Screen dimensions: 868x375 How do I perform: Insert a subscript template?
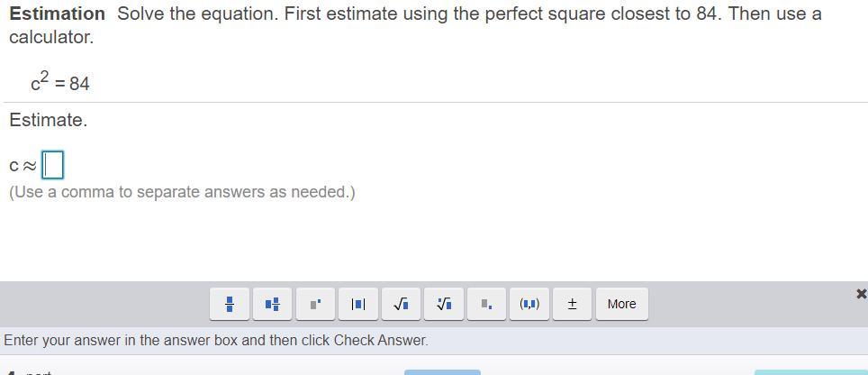point(486,304)
